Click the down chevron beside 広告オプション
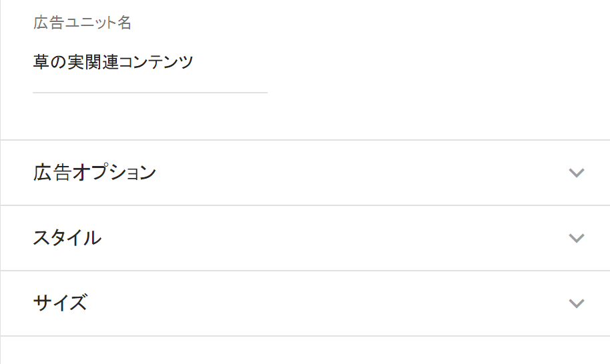The height and width of the screenshot is (364, 610). (577, 173)
